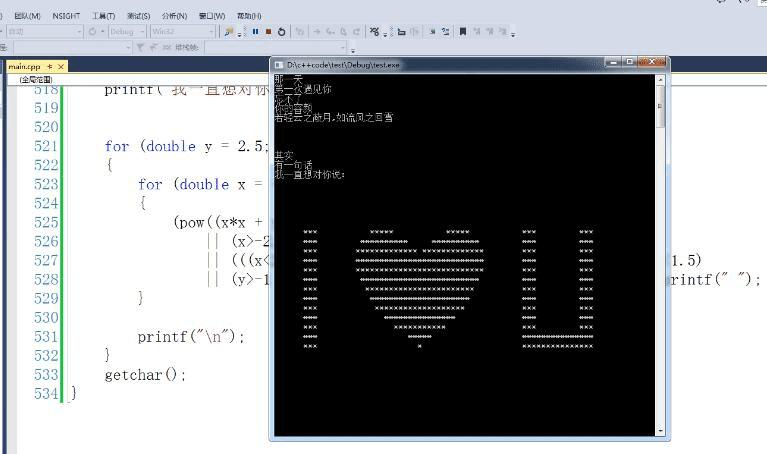The height and width of the screenshot is (454, 767).
Task: Open the NSIGHT menu
Action: click(x=66, y=16)
